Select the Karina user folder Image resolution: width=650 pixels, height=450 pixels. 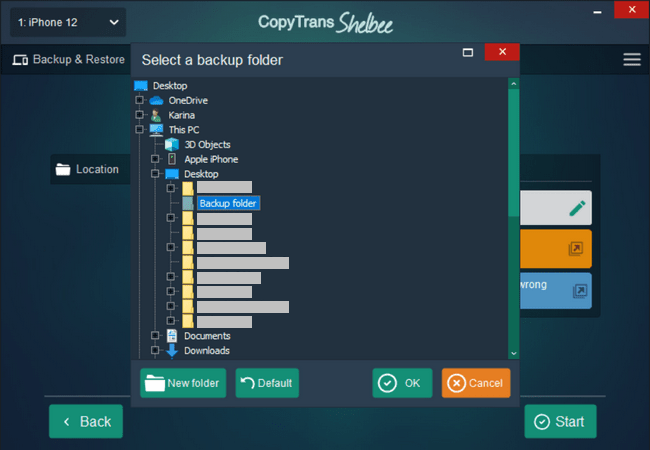click(x=181, y=115)
